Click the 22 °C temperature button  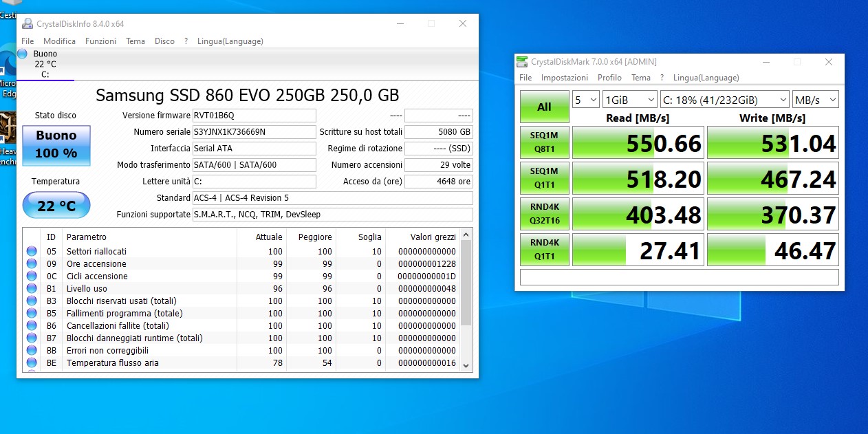coord(56,205)
